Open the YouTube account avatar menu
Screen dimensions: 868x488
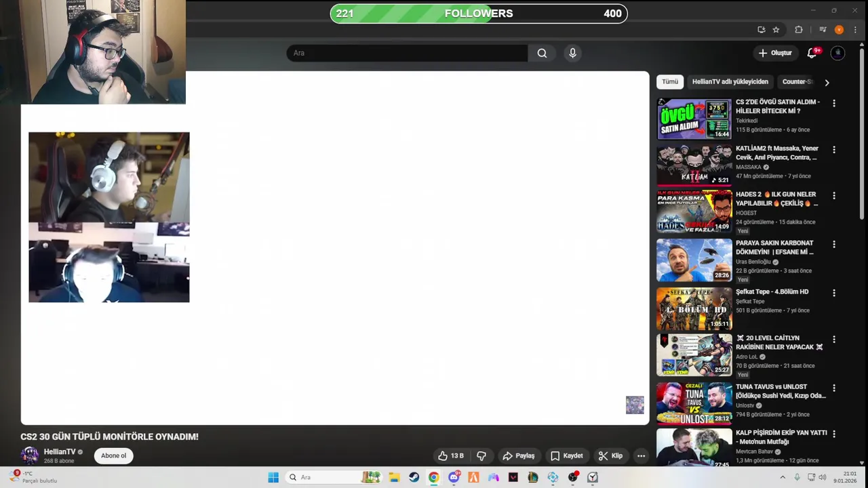(837, 53)
